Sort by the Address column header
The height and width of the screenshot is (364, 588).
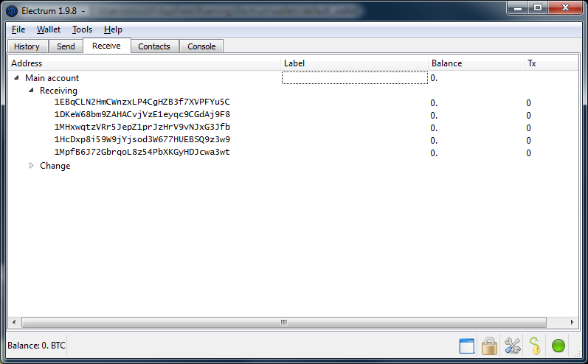point(144,63)
